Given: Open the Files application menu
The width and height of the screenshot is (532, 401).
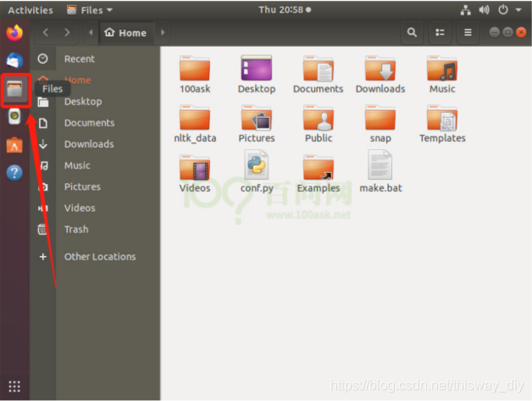Looking at the screenshot, I should [90, 10].
